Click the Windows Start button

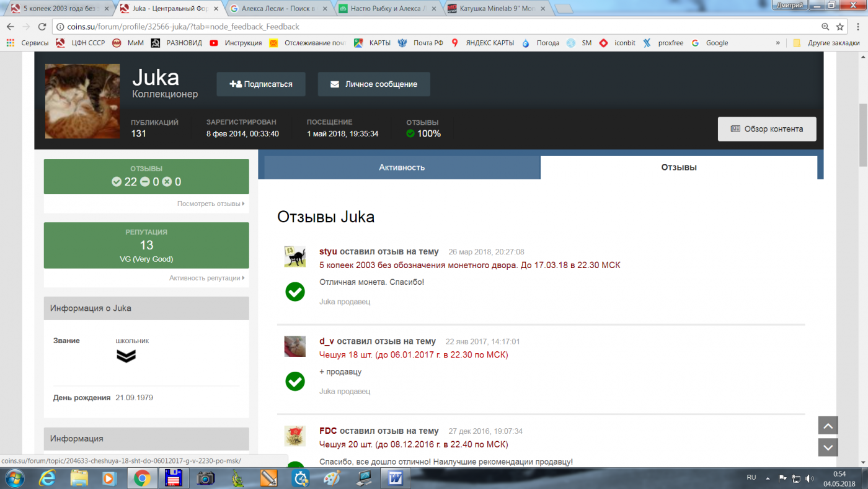(x=14, y=478)
